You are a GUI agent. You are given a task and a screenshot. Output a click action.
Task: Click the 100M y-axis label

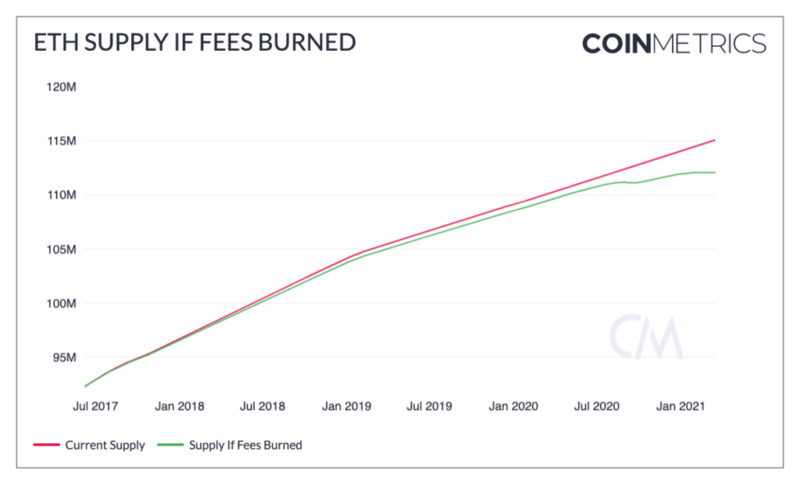(x=61, y=303)
